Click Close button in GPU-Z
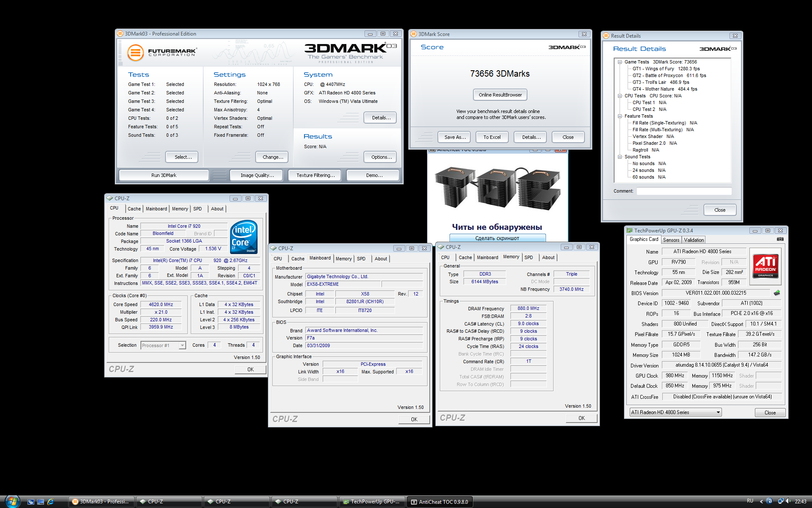The height and width of the screenshot is (508, 812). (x=770, y=413)
